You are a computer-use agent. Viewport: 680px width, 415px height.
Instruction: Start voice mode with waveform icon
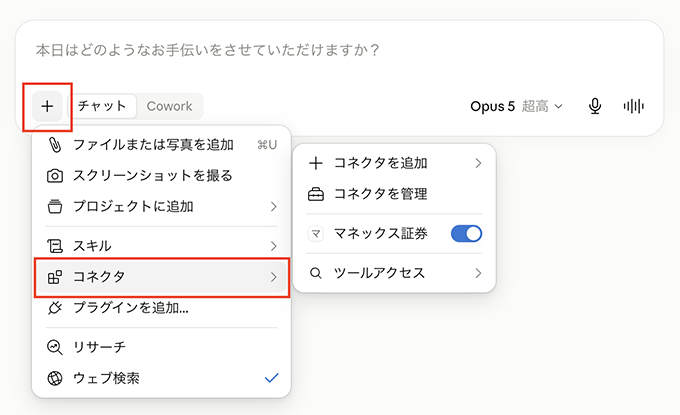point(634,106)
